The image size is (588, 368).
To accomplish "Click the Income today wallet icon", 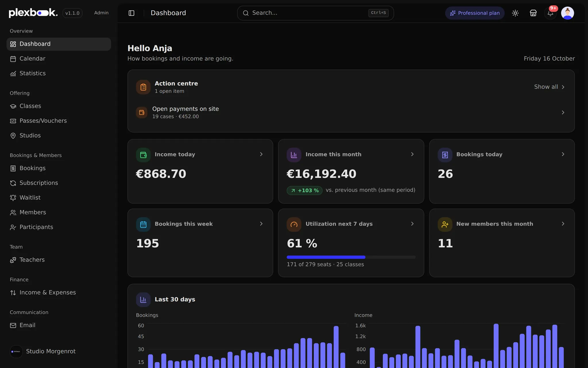I will pyautogui.click(x=143, y=155).
